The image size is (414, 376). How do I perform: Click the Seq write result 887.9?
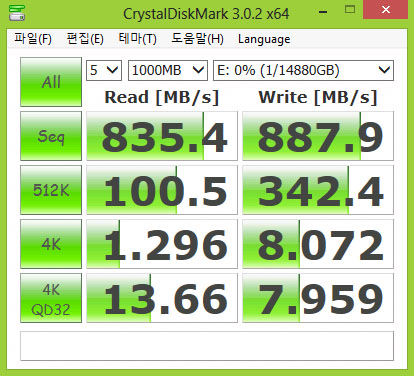[x=318, y=136]
